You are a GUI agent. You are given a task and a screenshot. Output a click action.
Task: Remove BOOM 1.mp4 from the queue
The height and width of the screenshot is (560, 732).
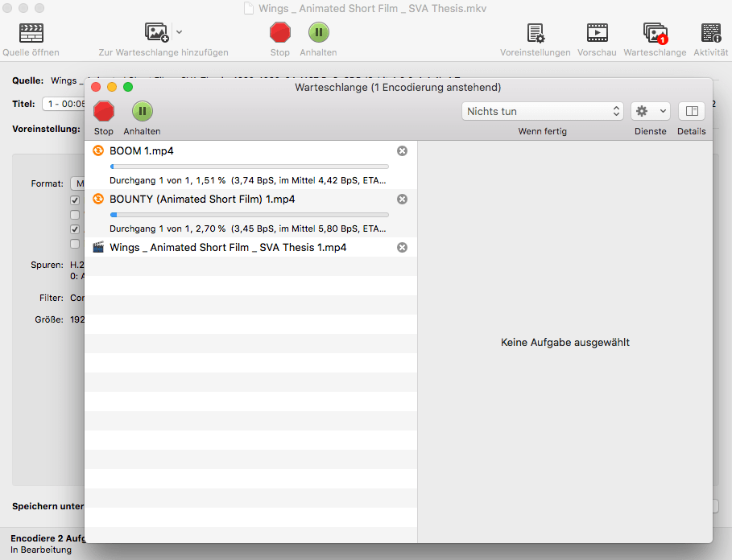pos(402,150)
